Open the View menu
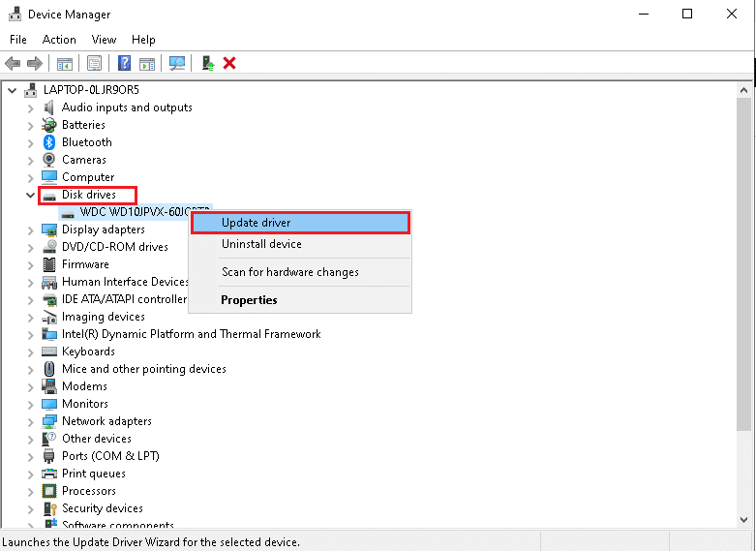The image size is (756, 551). pyautogui.click(x=104, y=40)
